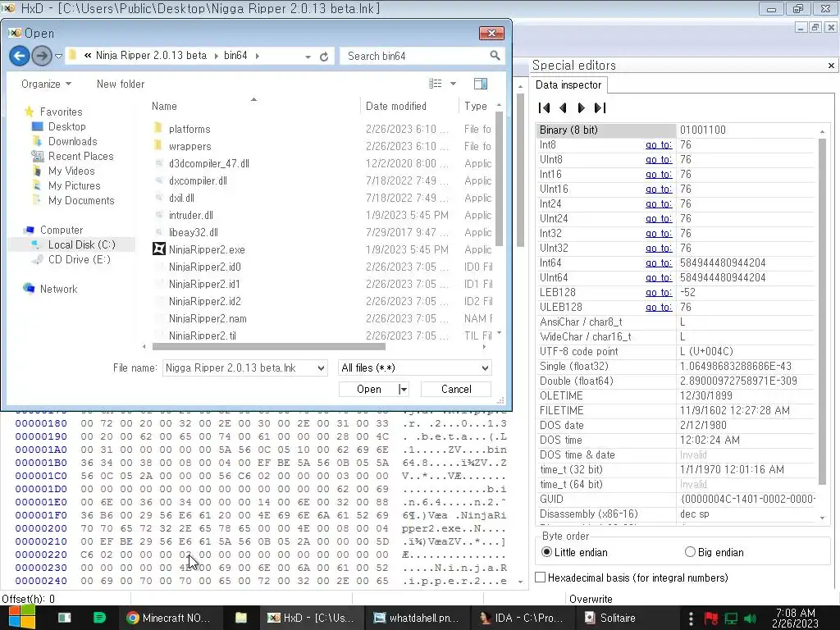Toggle the preview pane icon

pyautogui.click(x=481, y=84)
